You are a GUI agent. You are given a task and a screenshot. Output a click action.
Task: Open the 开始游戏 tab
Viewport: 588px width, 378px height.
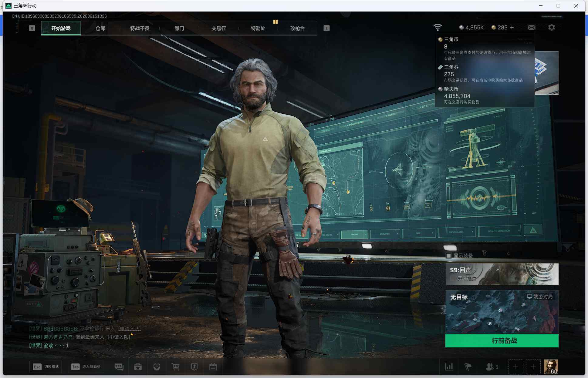coord(61,28)
